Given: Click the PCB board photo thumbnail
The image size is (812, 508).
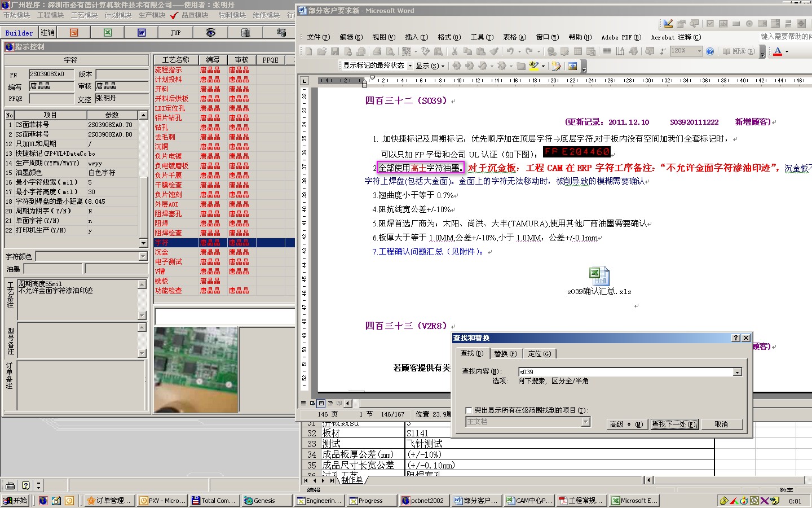Looking at the screenshot, I should 196,370.
